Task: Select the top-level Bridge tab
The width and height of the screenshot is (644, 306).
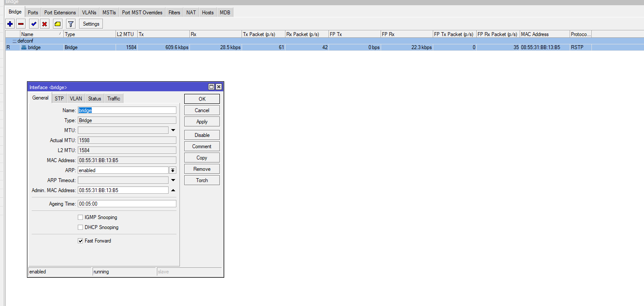Action: [15, 12]
